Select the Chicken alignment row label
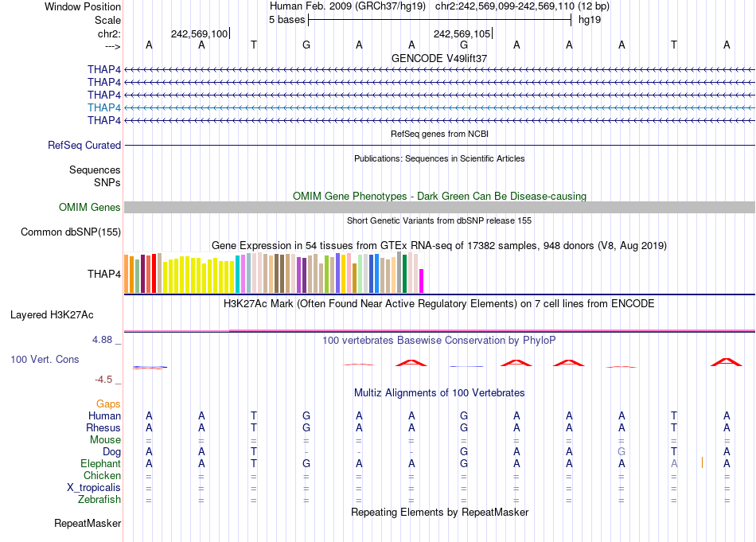The image size is (756, 542). (102, 475)
